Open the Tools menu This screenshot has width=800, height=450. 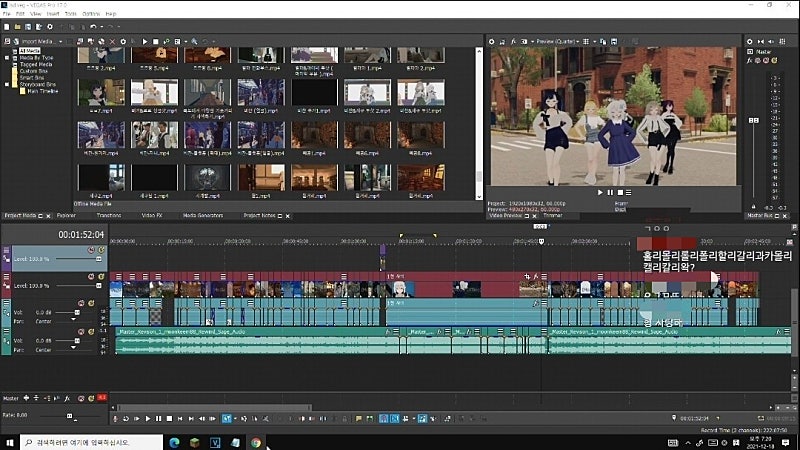69,14
